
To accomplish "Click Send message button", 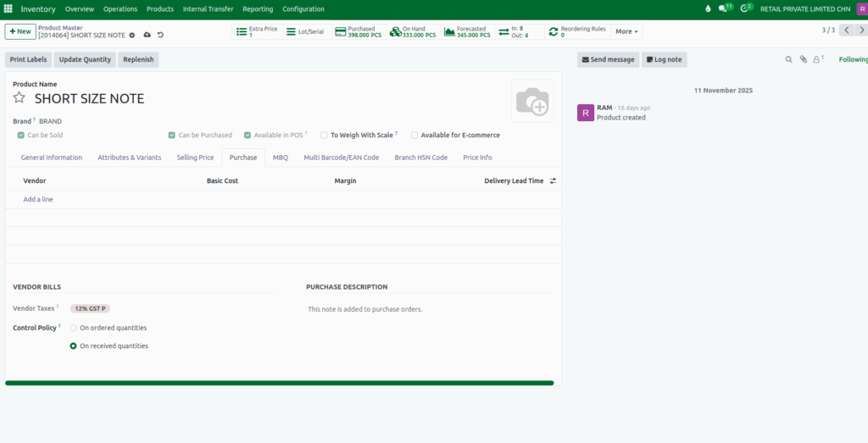I will point(609,60).
